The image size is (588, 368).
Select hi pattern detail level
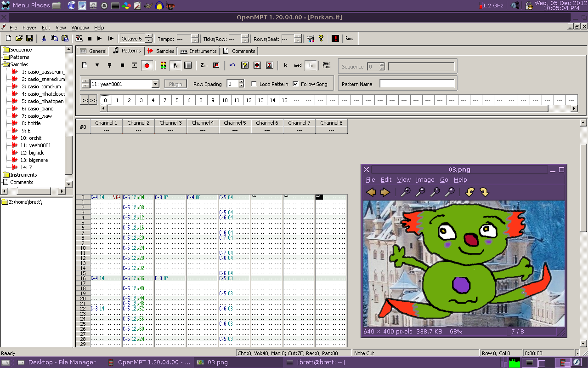tap(311, 65)
